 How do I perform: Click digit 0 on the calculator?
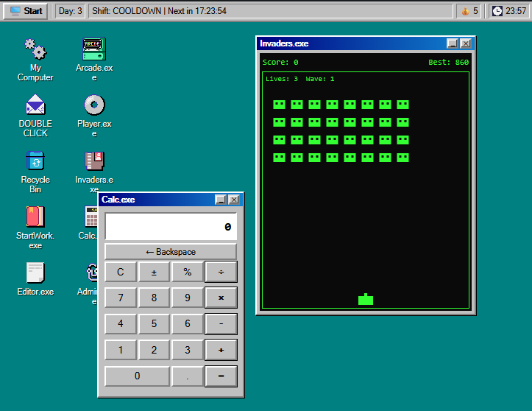tap(137, 376)
